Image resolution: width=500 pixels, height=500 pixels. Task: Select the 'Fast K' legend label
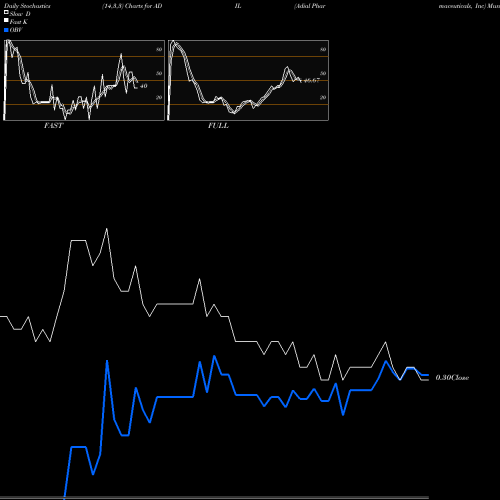(x=19, y=22)
